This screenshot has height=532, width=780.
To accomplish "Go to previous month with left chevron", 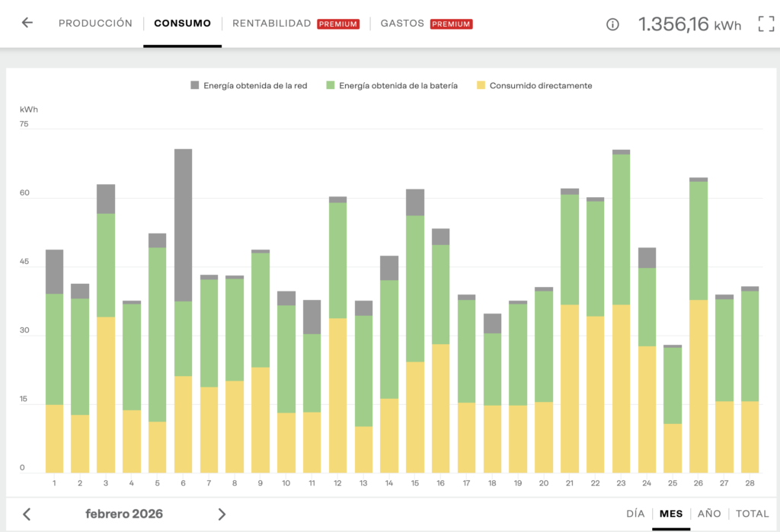I will (x=27, y=514).
